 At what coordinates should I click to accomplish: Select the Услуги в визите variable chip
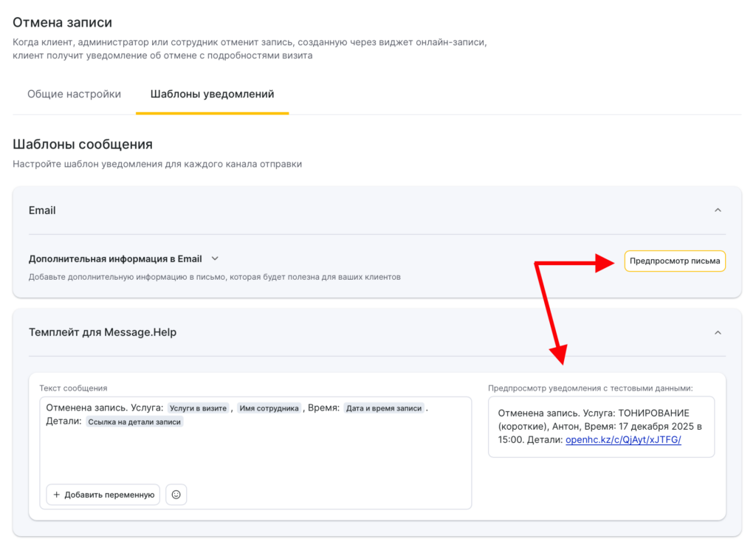pyautogui.click(x=199, y=408)
